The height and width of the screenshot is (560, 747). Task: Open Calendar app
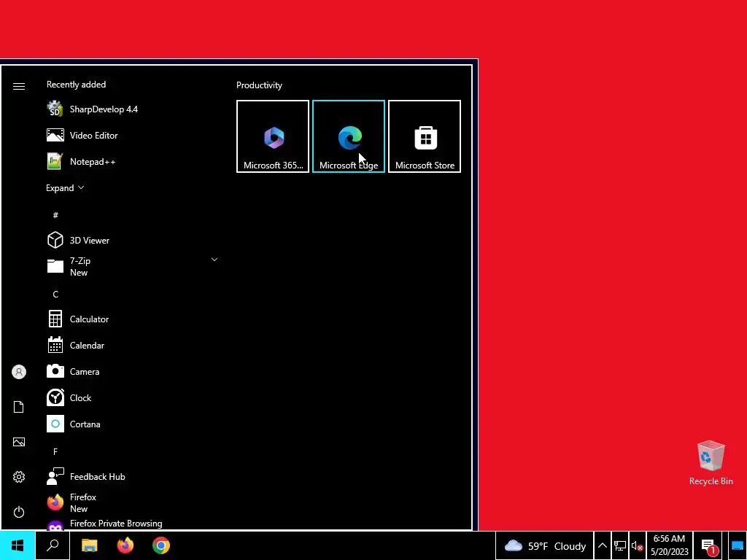click(x=132, y=345)
